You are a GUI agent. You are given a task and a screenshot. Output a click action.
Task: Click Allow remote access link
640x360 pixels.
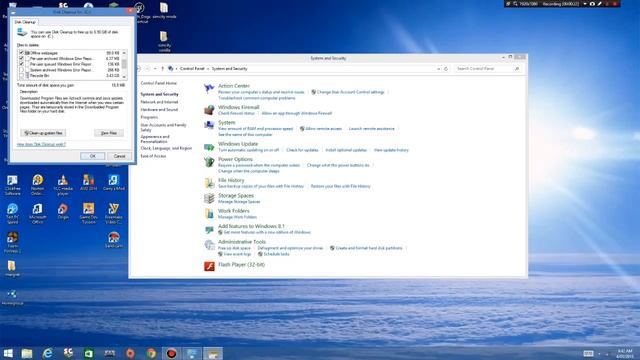[x=323, y=129]
